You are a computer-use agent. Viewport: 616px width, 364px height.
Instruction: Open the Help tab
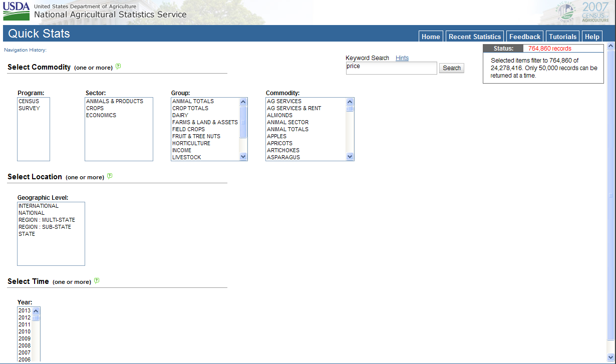point(592,37)
